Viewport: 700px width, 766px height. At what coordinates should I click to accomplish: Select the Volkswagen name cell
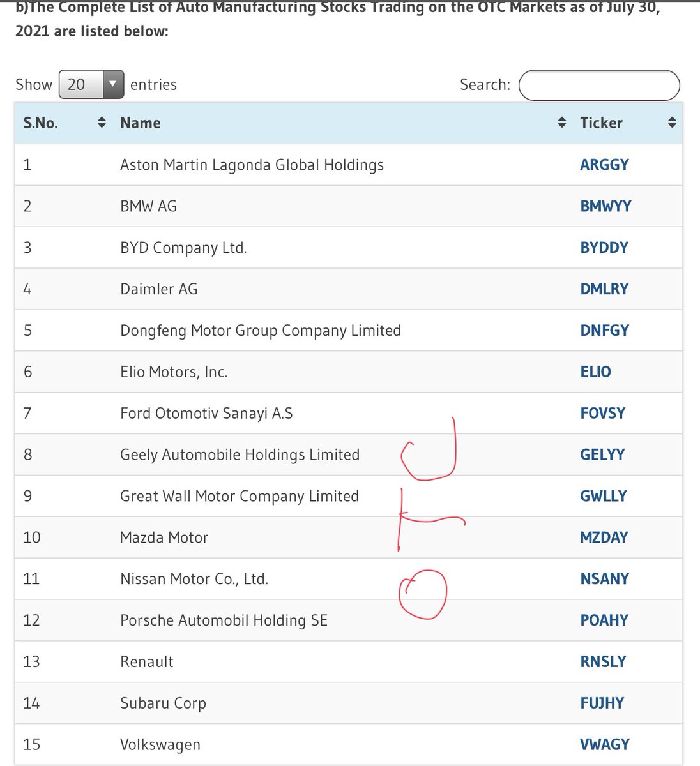click(x=160, y=745)
